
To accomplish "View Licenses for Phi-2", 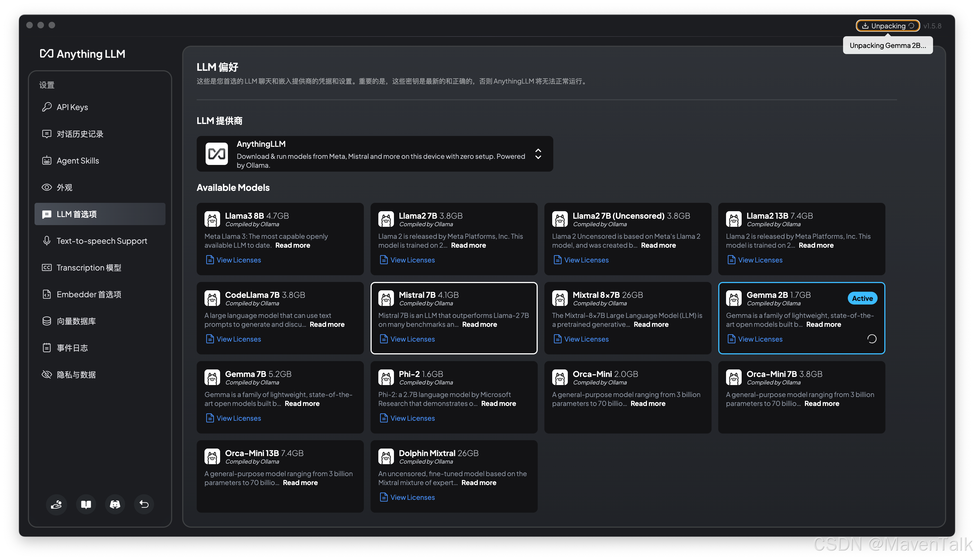I will coord(407,418).
